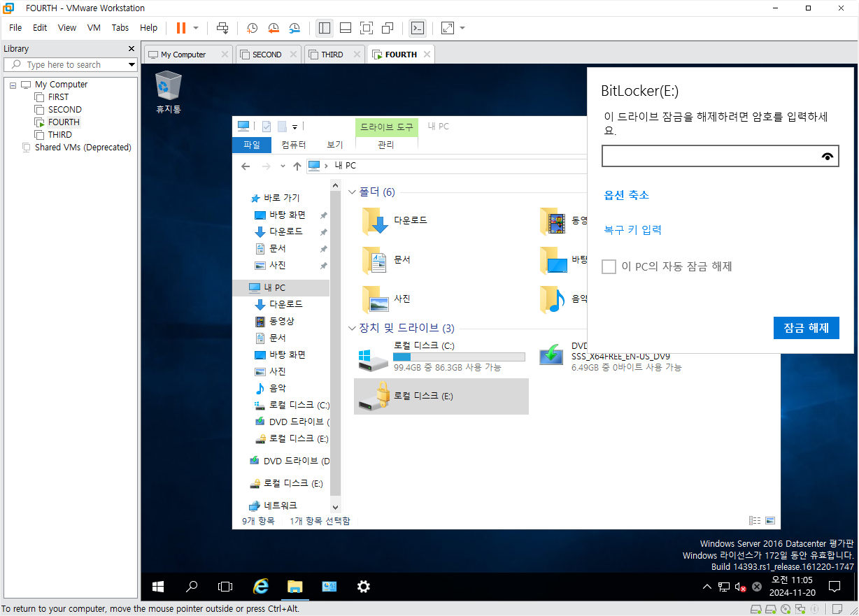Image resolution: width=859 pixels, height=616 pixels.
Task: Open the View menu in VMware
Action: [x=67, y=28]
